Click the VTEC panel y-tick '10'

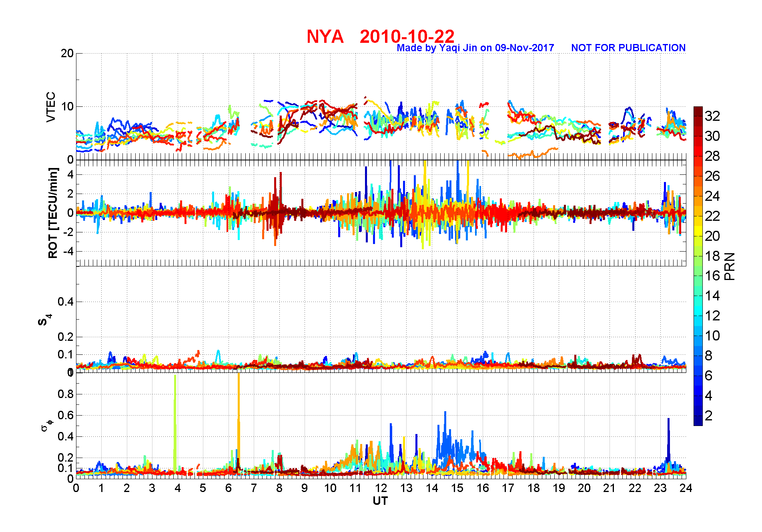pos(67,106)
